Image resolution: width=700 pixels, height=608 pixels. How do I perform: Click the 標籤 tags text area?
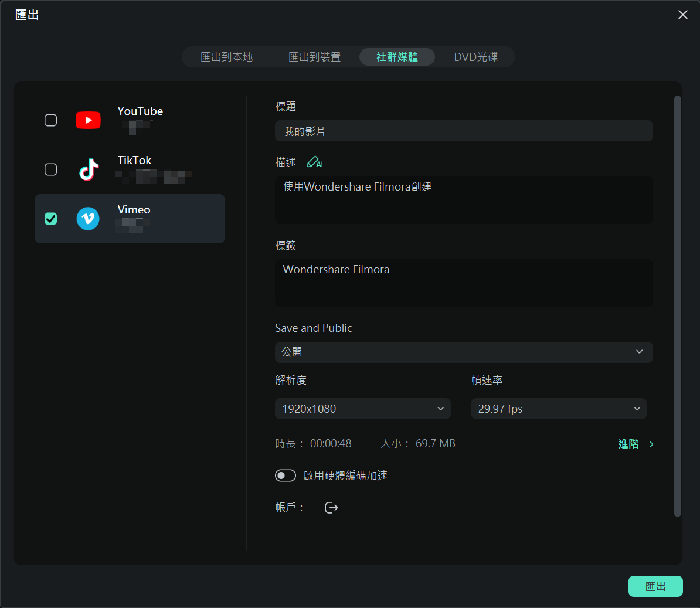coord(464,283)
